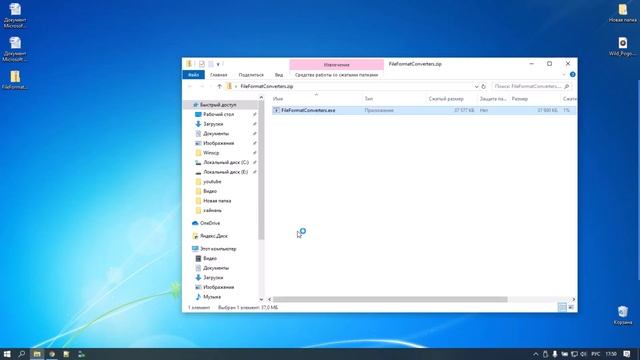Go up one folder level arrow
Screen dimensions: 640x360
tap(220, 87)
